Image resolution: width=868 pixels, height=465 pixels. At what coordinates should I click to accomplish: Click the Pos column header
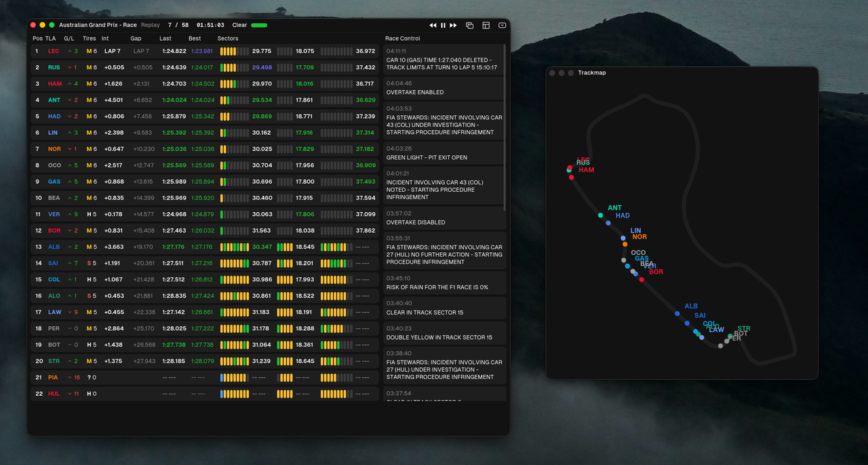37,39
